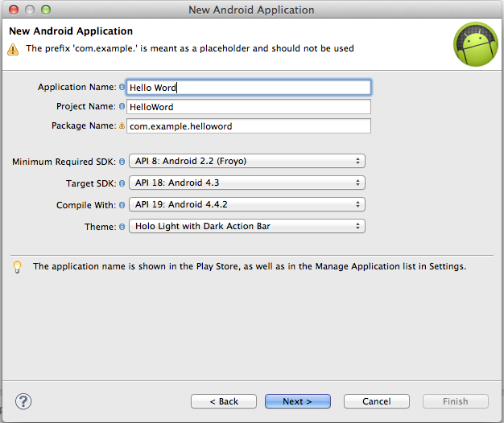This screenshot has height=423, width=504.
Task: Click the 'Project Name:' label
Action: (86, 106)
